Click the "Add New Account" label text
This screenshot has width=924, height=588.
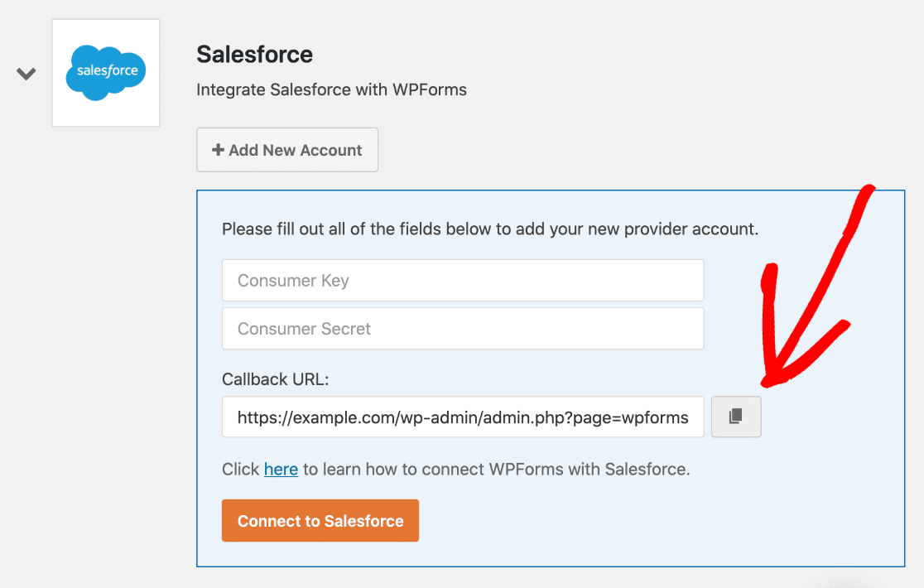click(296, 150)
